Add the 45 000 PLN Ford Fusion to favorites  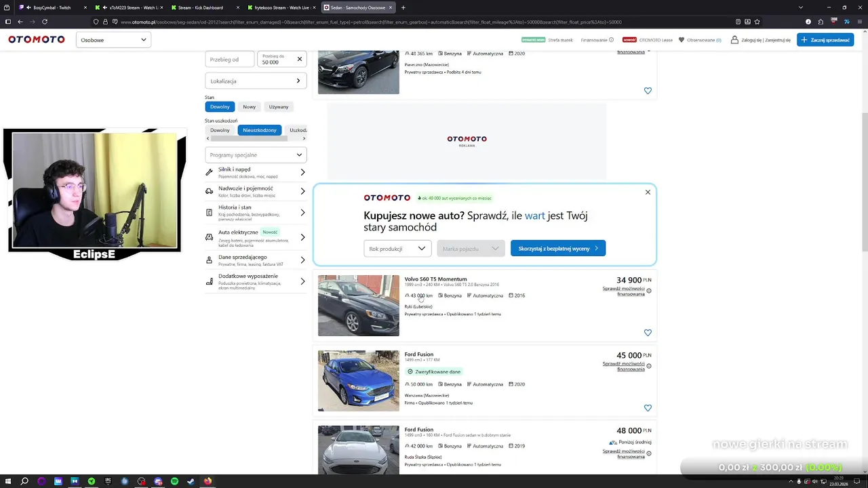[x=648, y=408]
